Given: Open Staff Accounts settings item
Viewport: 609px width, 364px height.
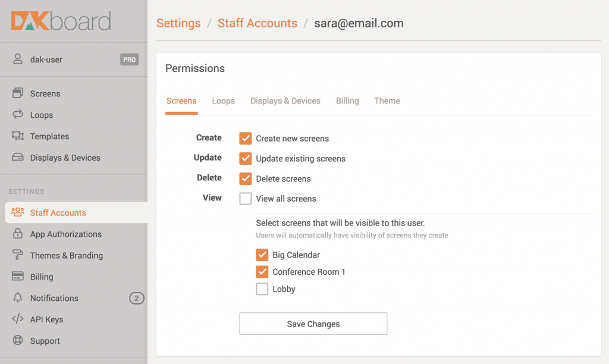Looking at the screenshot, I should 77,212.
